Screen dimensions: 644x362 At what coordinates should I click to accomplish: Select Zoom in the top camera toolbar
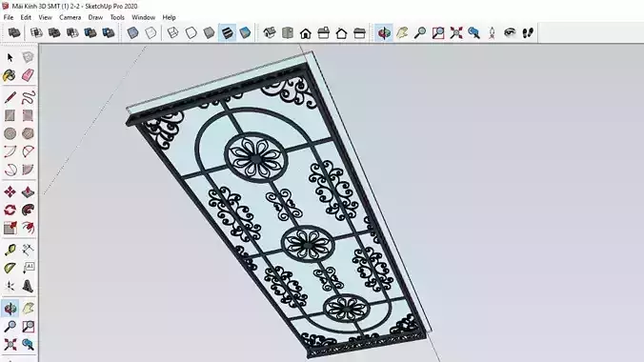pos(420,32)
